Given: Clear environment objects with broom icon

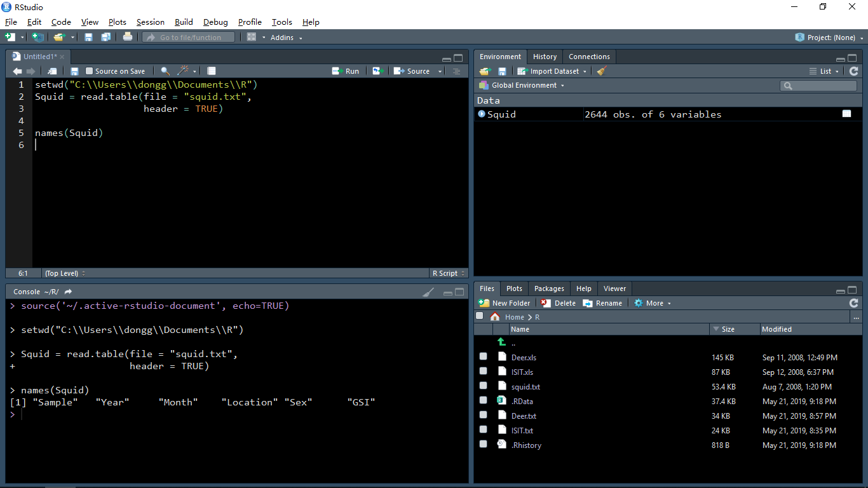Looking at the screenshot, I should coord(602,71).
